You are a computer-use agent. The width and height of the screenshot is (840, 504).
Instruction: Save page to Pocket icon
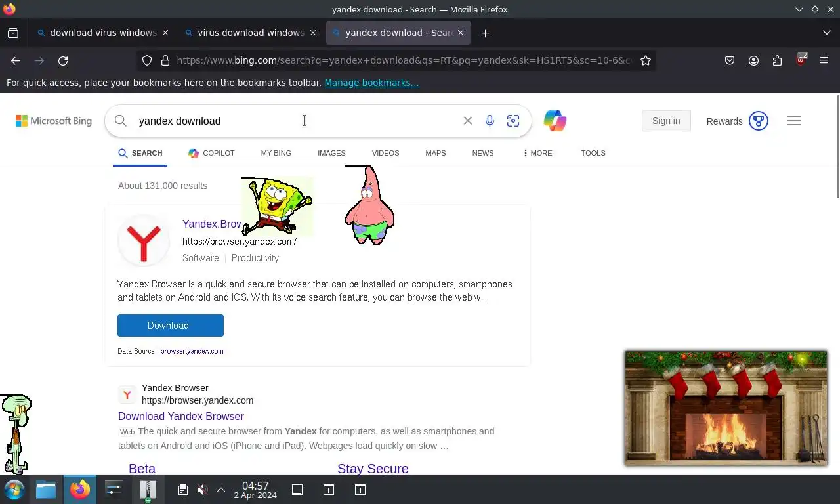[x=730, y=60]
